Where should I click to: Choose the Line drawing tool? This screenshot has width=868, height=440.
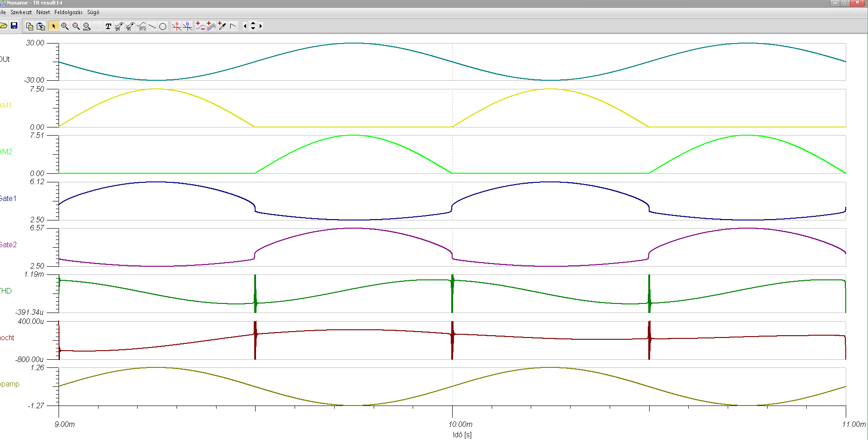point(152,26)
